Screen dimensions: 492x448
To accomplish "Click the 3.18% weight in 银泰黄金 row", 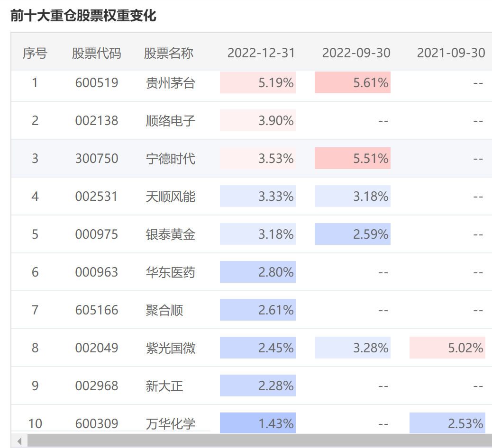I will [257, 234].
